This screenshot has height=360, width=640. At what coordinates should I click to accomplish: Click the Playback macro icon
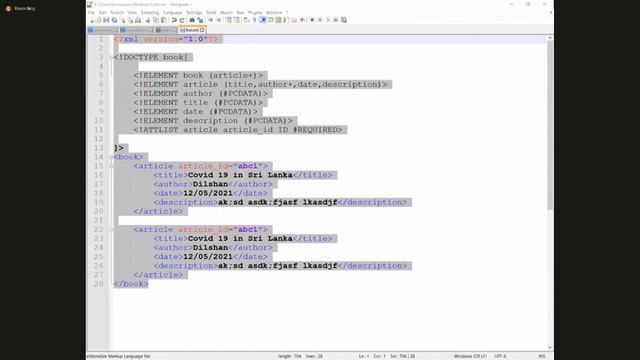click(x=328, y=20)
